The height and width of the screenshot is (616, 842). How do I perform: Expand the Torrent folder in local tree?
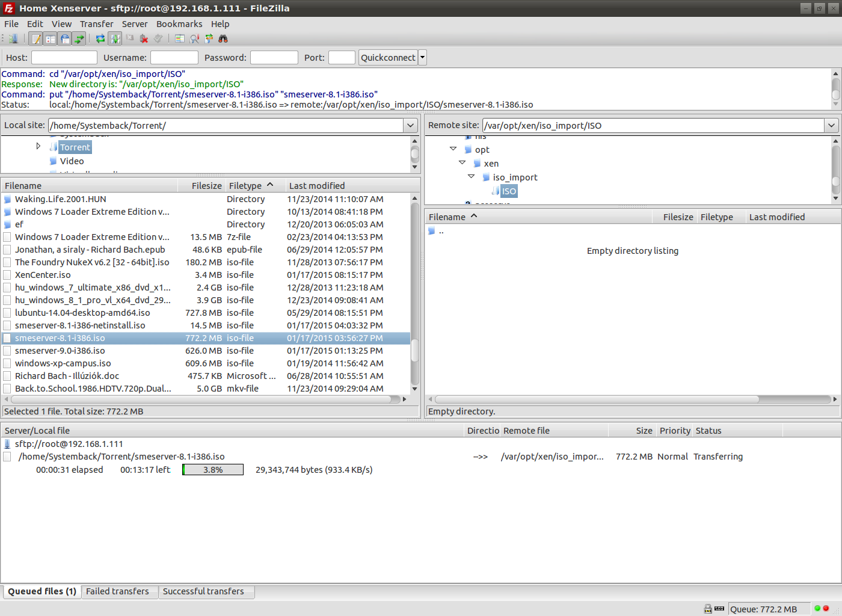[x=38, y=146]
